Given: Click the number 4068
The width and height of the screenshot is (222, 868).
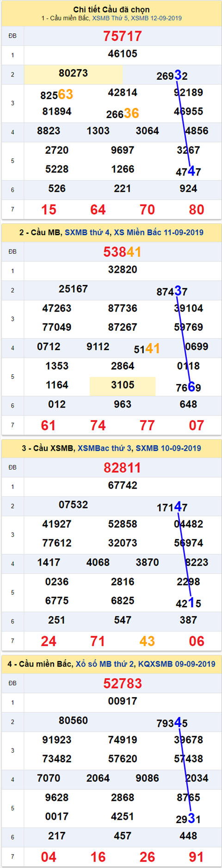Looking at the screenshot, I should [x=98, y=563].
